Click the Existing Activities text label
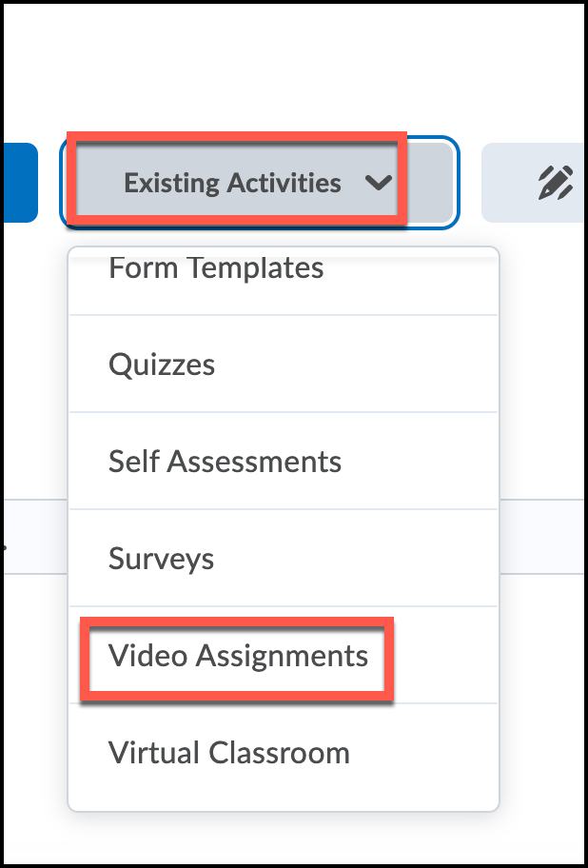 232,183
